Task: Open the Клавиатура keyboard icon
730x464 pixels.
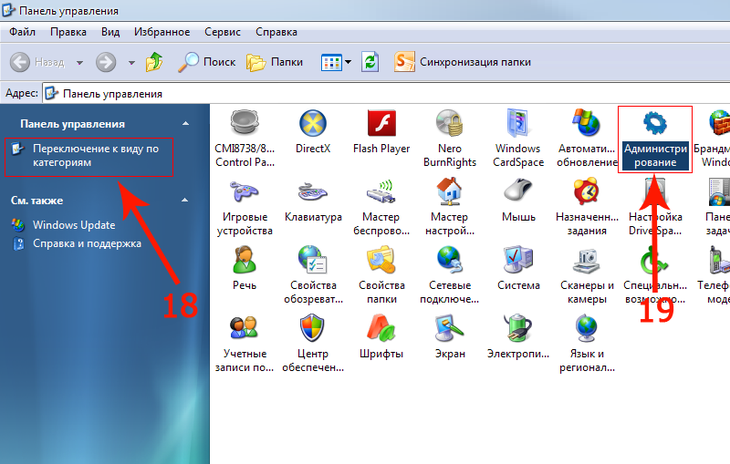Action: point(313,191)
